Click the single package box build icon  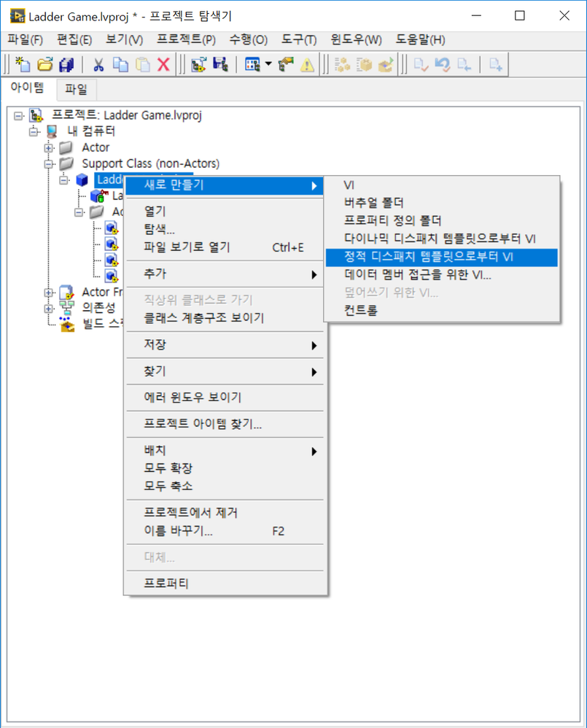[365, 64]
